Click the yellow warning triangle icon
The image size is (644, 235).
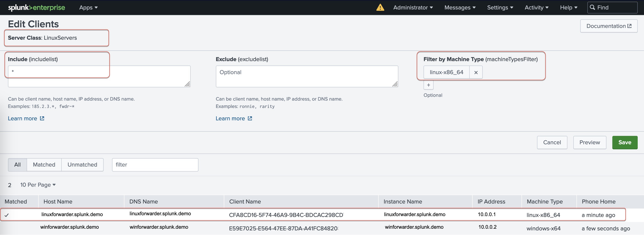point(380,8)
